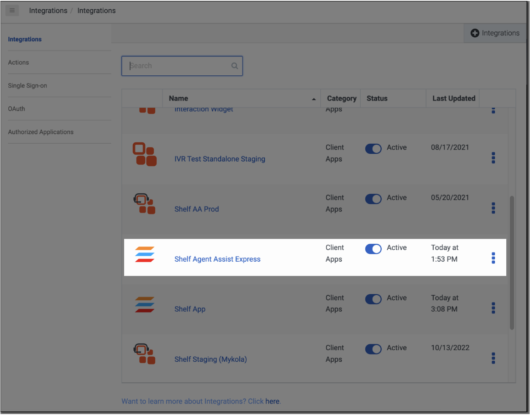The width and height of the screenshot is (532, 415).
Task: Open the Shelf App integration link
Action: pyautogui.click(x=190, y=309)
